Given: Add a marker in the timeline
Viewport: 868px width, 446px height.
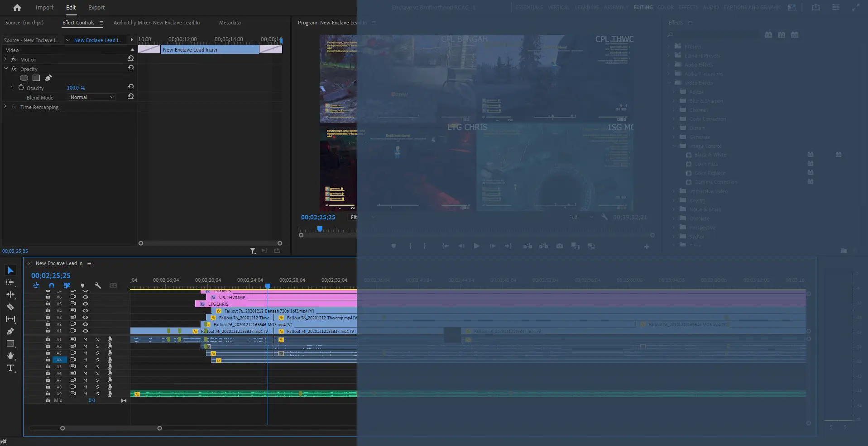Looking at the screenshot, I should tap(82, 286).
